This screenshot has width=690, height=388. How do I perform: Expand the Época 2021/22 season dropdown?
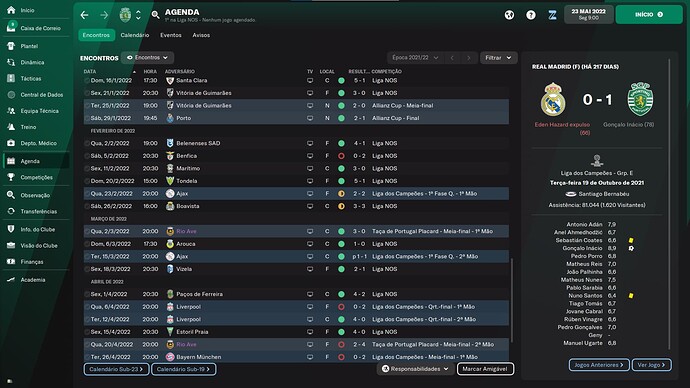coord(415,58)
